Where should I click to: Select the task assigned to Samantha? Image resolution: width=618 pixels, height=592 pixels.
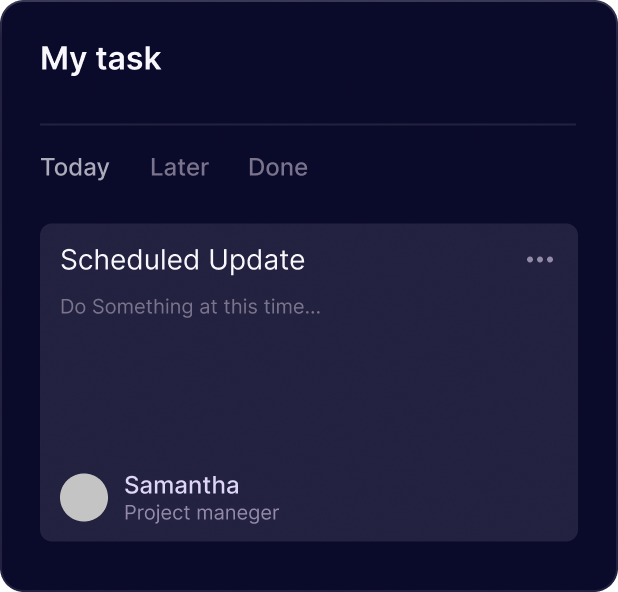[x=309, y=382]
